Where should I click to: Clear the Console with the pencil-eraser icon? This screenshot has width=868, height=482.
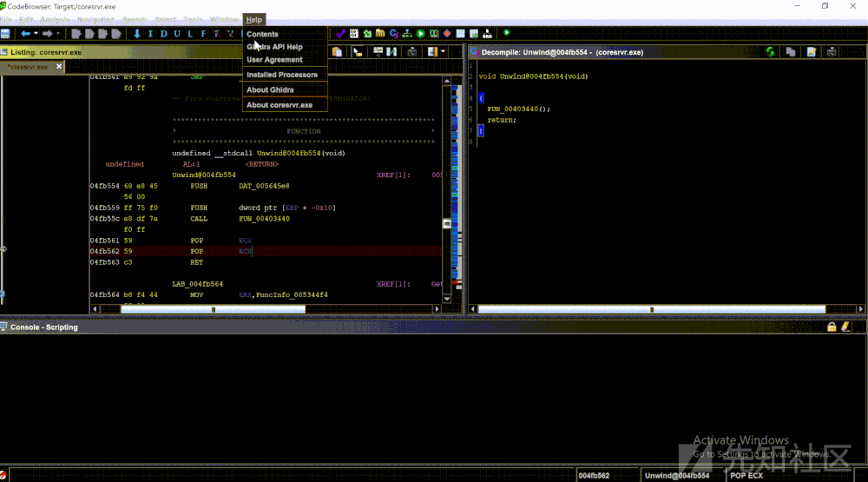click(845, 327)
